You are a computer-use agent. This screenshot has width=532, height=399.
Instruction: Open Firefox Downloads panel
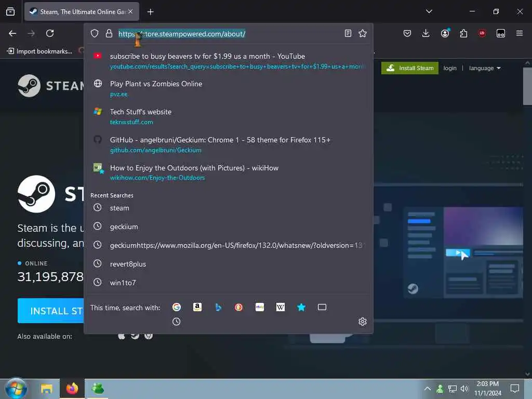426,33
